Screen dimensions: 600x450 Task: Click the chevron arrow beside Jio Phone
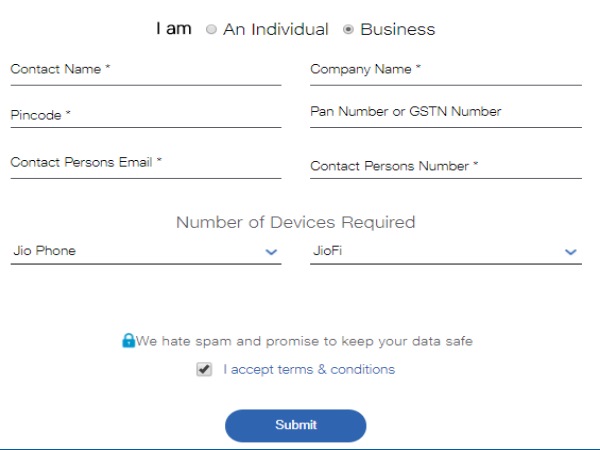pos(271,252)
